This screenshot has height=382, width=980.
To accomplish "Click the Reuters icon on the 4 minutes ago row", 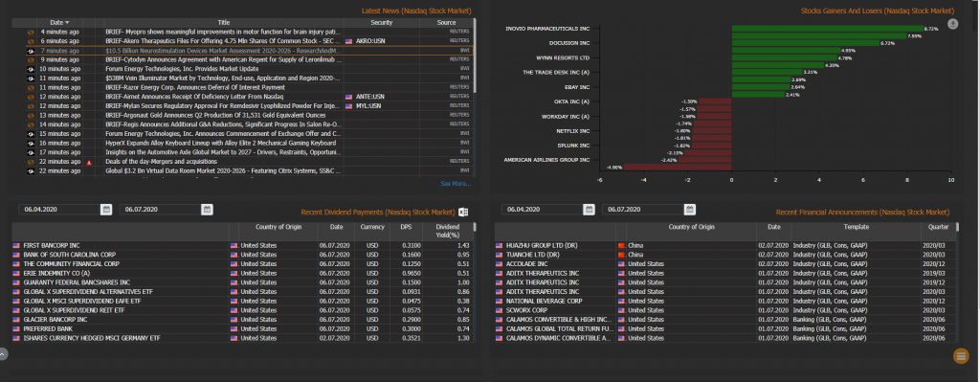I will (x=31, y=32).
